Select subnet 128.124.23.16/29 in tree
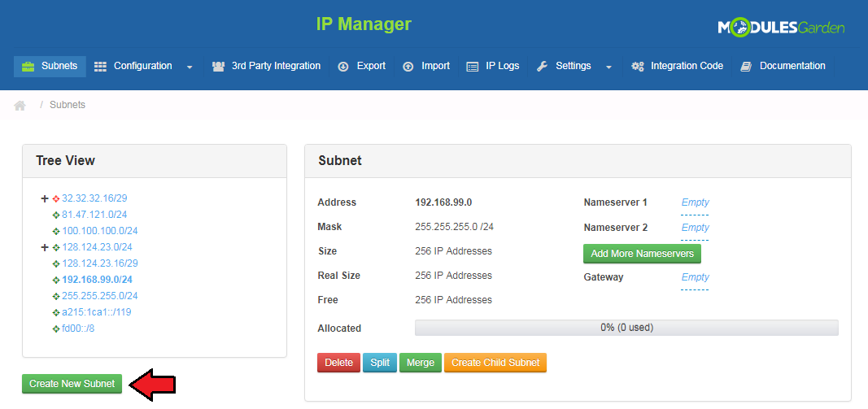Image resolution: width=868 pixels, height=409 pixels. (99, 263)
